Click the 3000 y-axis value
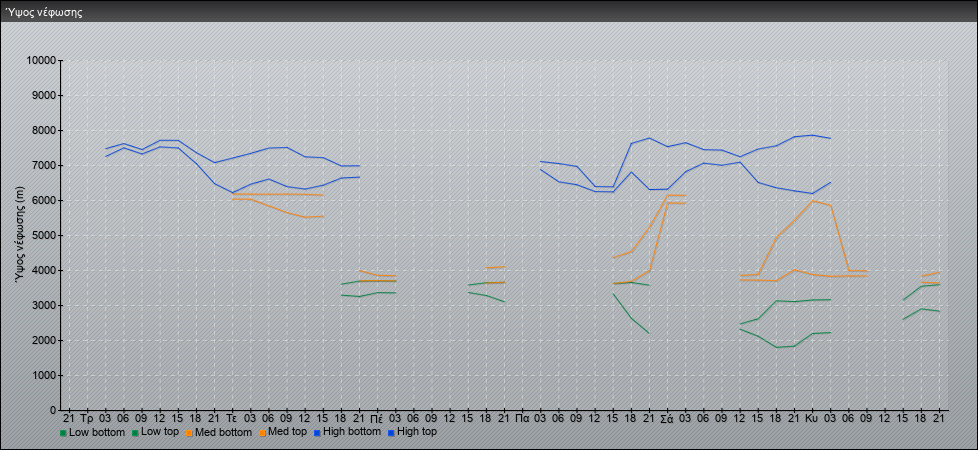 click(x=44, y=305)
